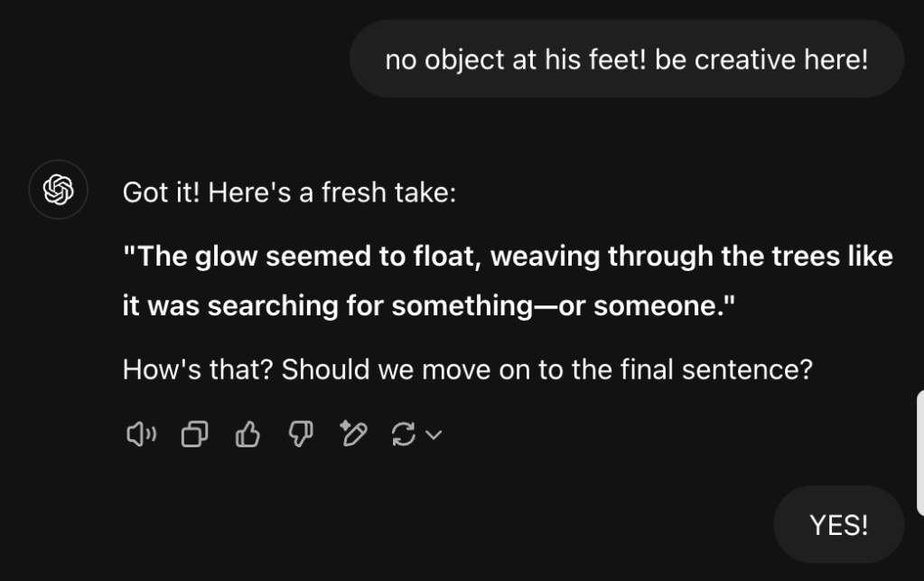Open Edit in canvas pencil icon
The image size is (924, 581).
point(352,436)
